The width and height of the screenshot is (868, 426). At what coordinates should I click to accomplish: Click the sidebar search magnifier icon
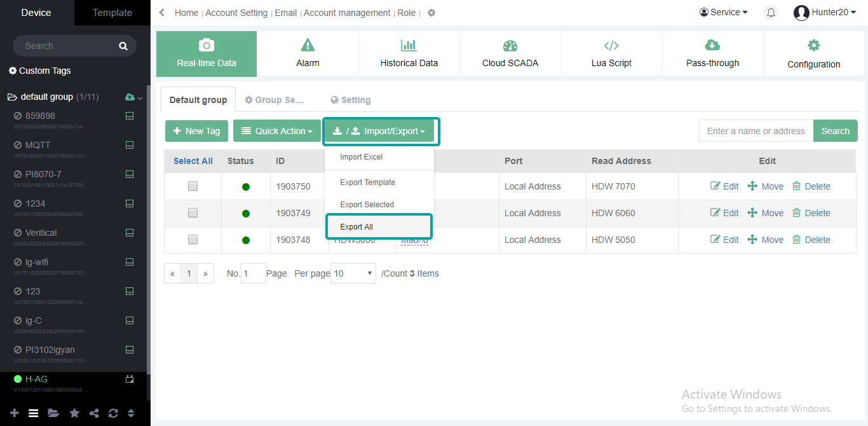tap(123, 46)
